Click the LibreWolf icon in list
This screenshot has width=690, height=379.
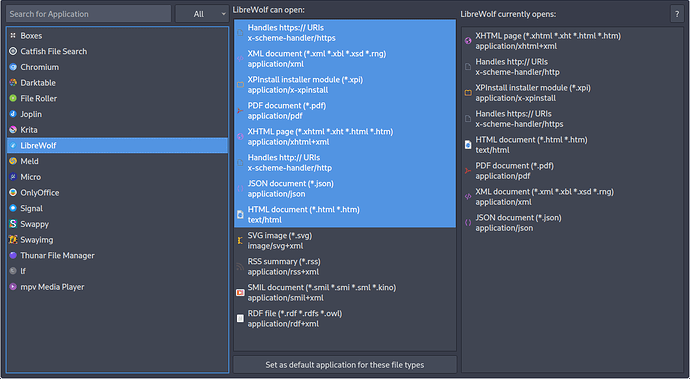click(13, 146)
